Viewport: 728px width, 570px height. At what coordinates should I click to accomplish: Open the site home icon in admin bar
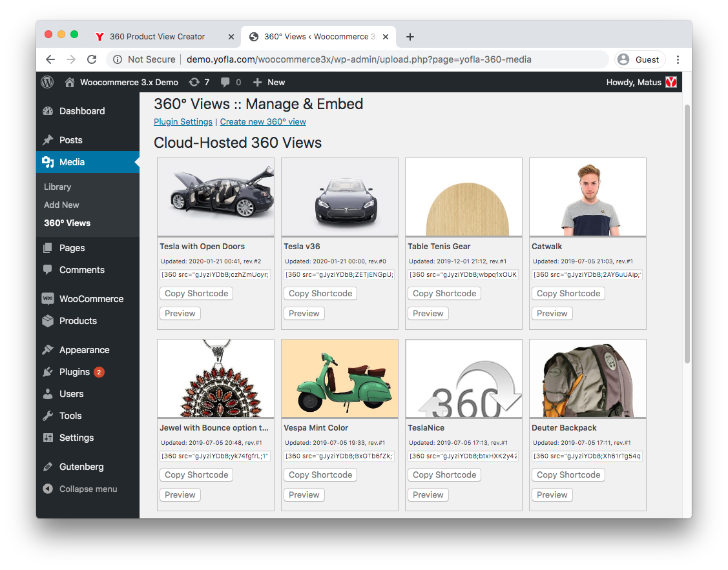pyautogui.click(x=70, y=82)
